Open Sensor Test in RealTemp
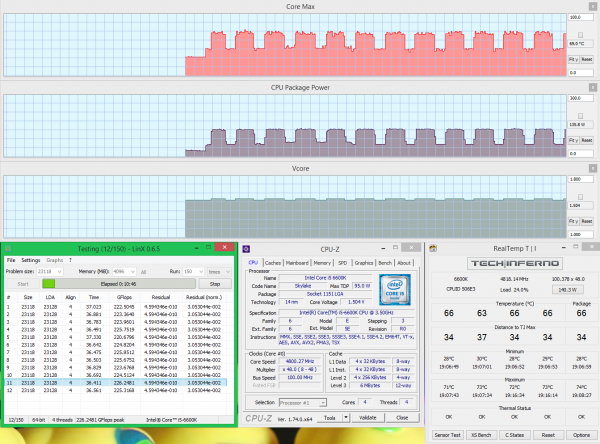Viewport: 600px width, 444px height. [x=448, y=435]
